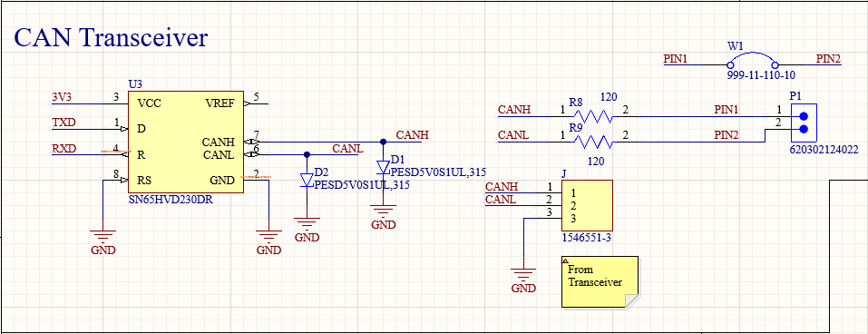Click the GND symbol under U3 pin 2
This screenshot has width=868, height=334.
[269, 238]
